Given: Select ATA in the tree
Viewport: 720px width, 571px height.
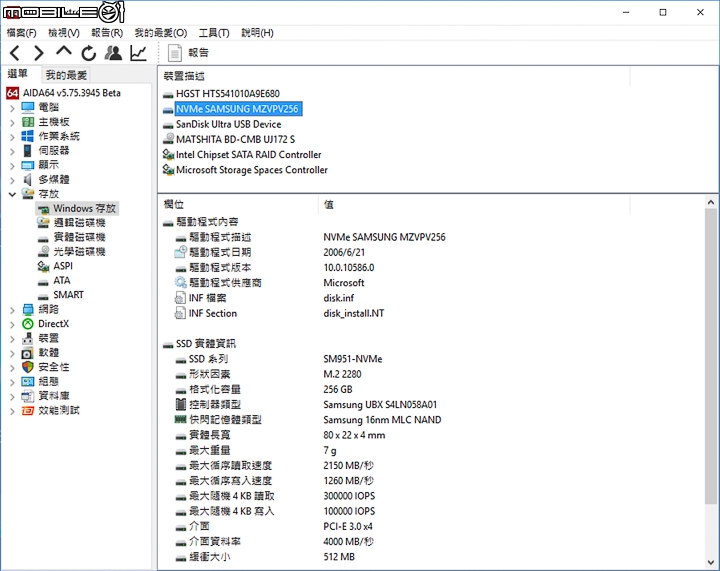Looking at the screenshot, I should [x=62, y=280].
